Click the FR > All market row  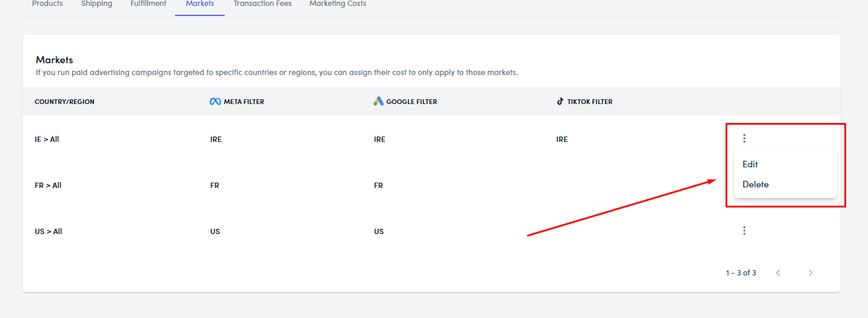[x=48, y=186]
